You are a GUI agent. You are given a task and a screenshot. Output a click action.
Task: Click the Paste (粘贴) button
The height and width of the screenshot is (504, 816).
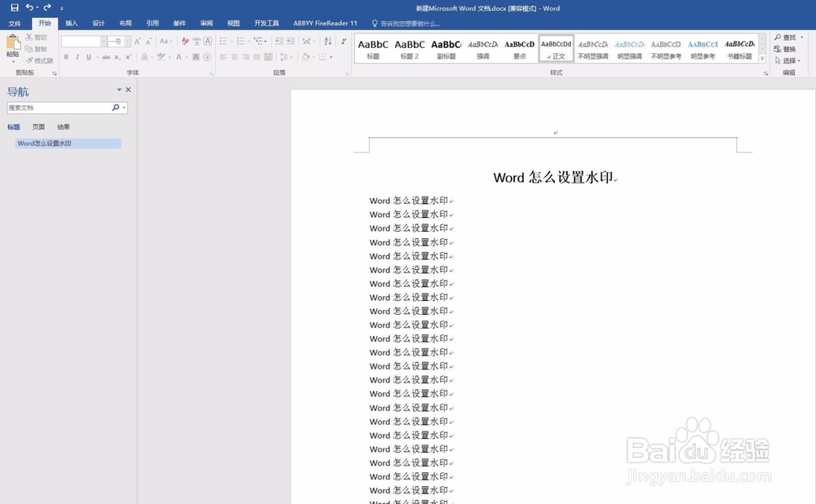pyautogui.click(x=15, y=45)
